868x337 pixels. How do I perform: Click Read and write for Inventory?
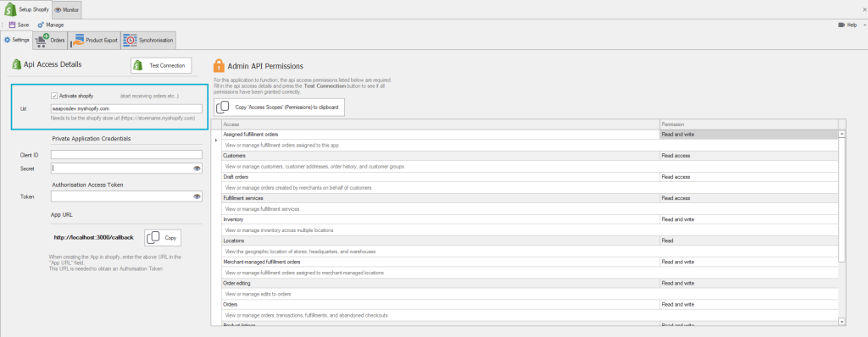click(x=749, y=219)
